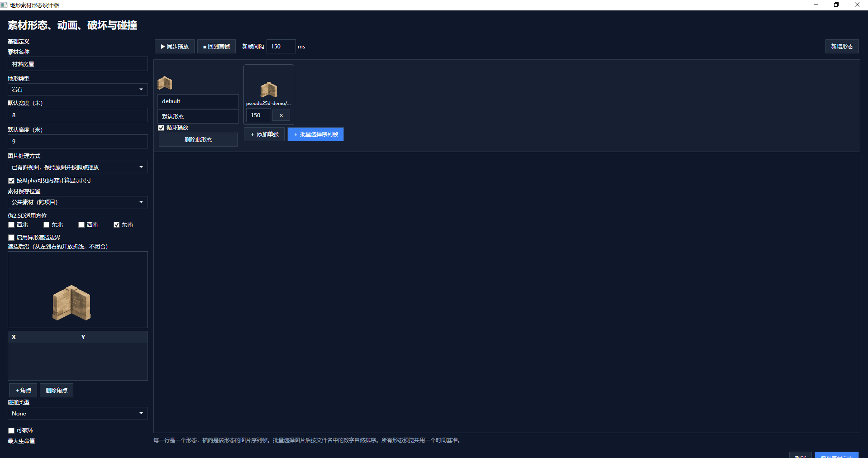Screen dimensions: 868x458
Task: Remove frame with the × button
Action: (x=281, y=115)
